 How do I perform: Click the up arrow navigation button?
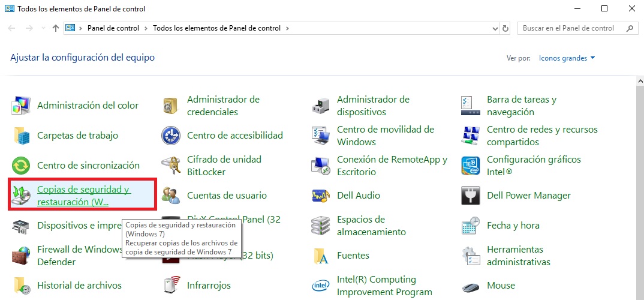pos(56,28)
